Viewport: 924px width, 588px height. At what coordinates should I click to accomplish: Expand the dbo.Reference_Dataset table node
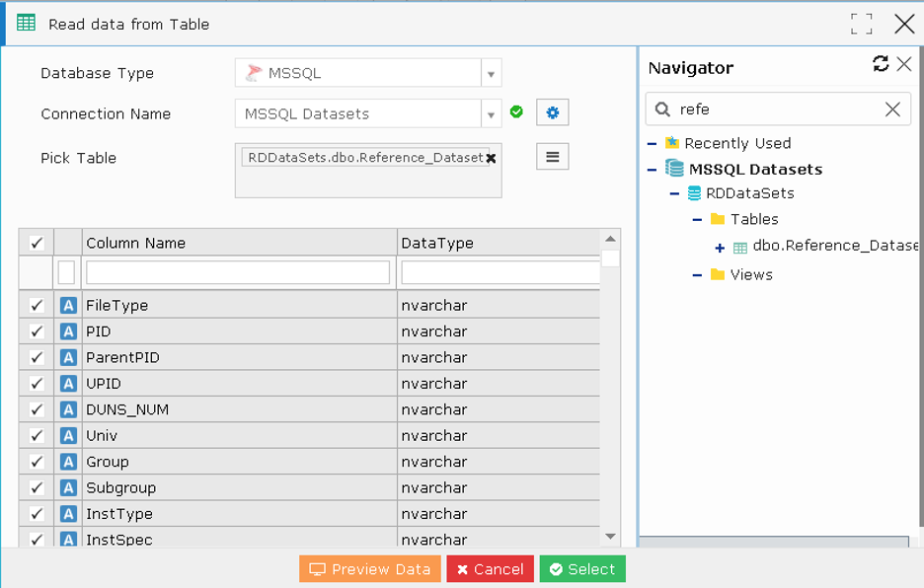[720, 248]
